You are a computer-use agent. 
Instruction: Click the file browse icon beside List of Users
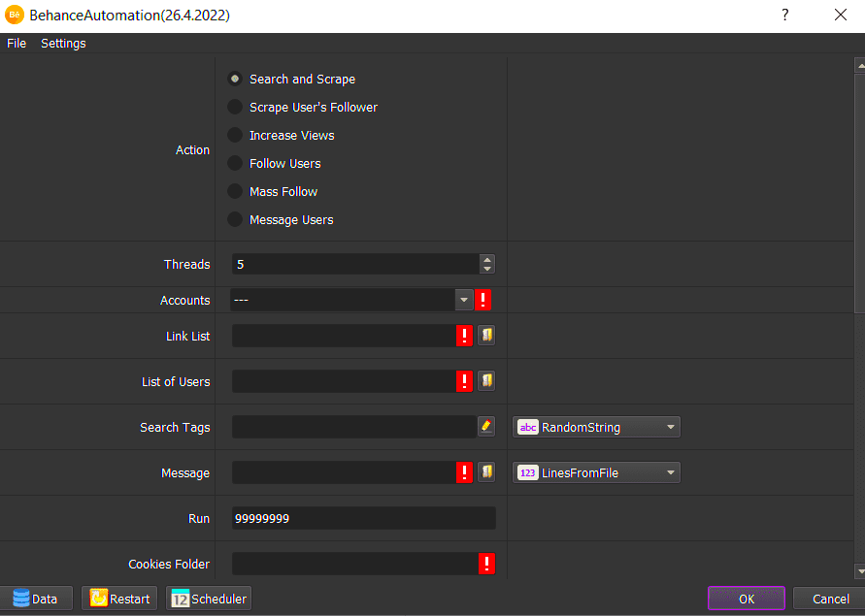click(486, 381)
